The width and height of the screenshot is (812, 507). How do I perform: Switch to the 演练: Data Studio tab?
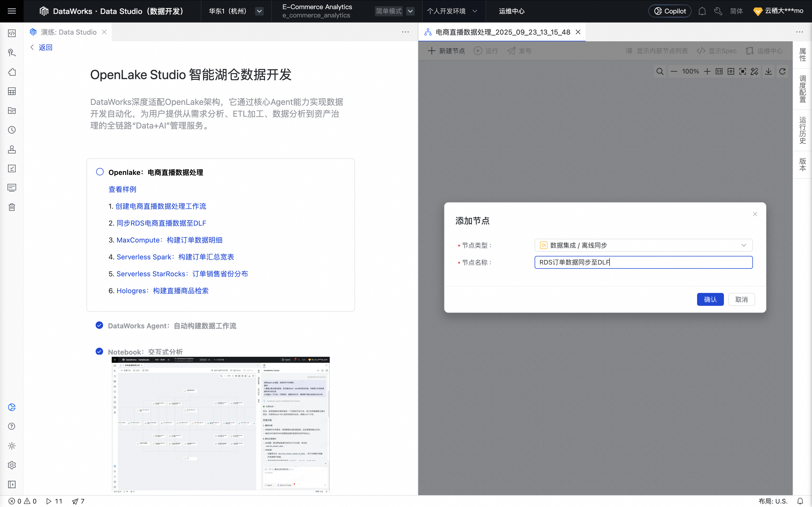[x=68, y=32]
